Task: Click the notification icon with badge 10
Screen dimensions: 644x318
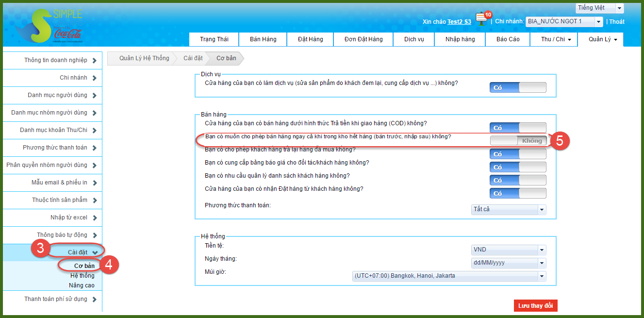Action: pyautogui.click(x=481, y=19)
